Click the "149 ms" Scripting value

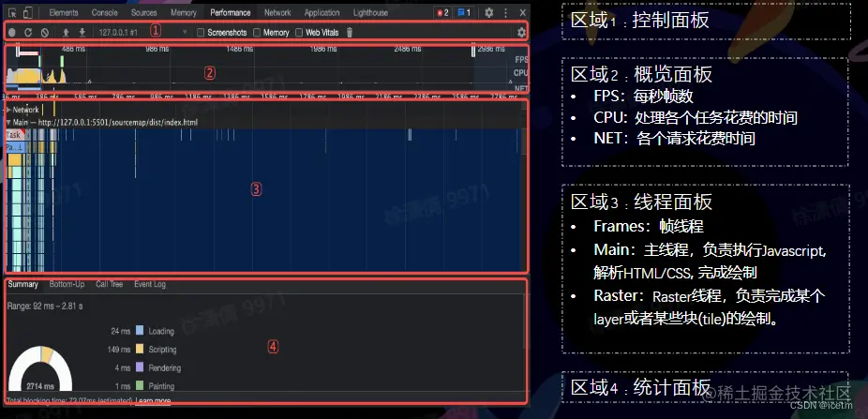(119, 350)
